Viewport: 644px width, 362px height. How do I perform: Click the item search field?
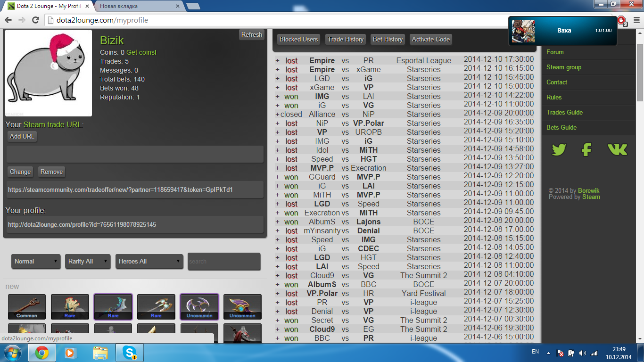tap(224, 262)
